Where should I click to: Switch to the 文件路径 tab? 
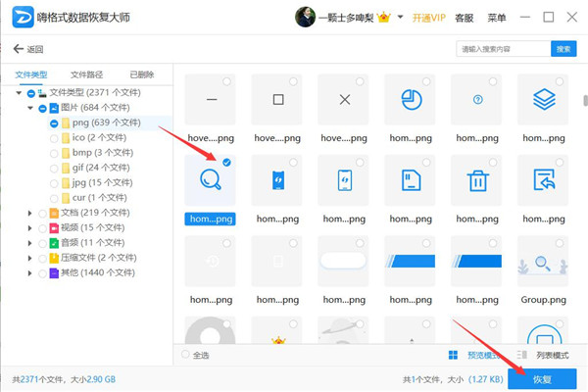pyautogui.click(x=86, y=74)
